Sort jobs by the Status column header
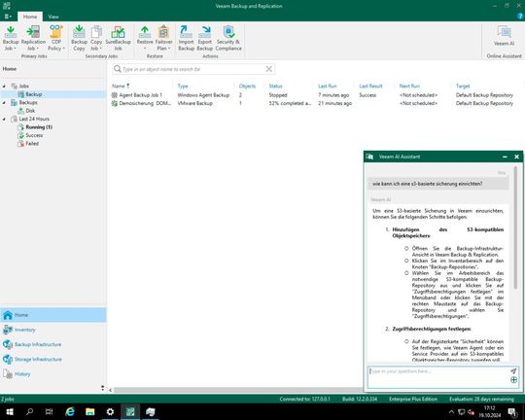Viewport: 525px width, 420px height. click(x=275, y=87)
